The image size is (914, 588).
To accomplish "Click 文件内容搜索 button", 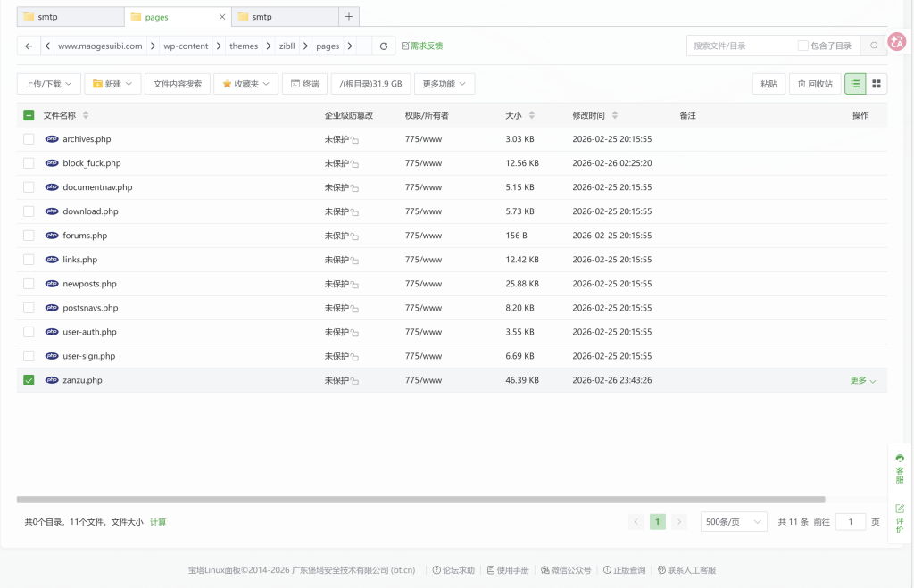I will click(x=178, y=84).
